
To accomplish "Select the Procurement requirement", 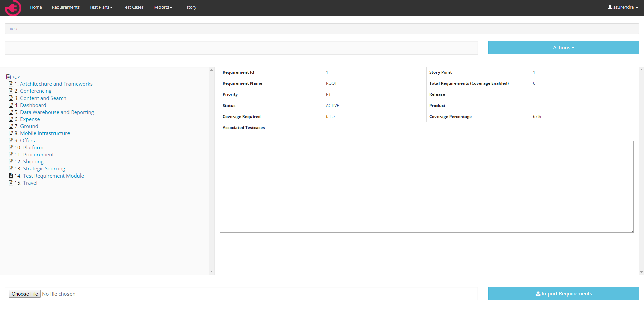I will pos(38,155).
